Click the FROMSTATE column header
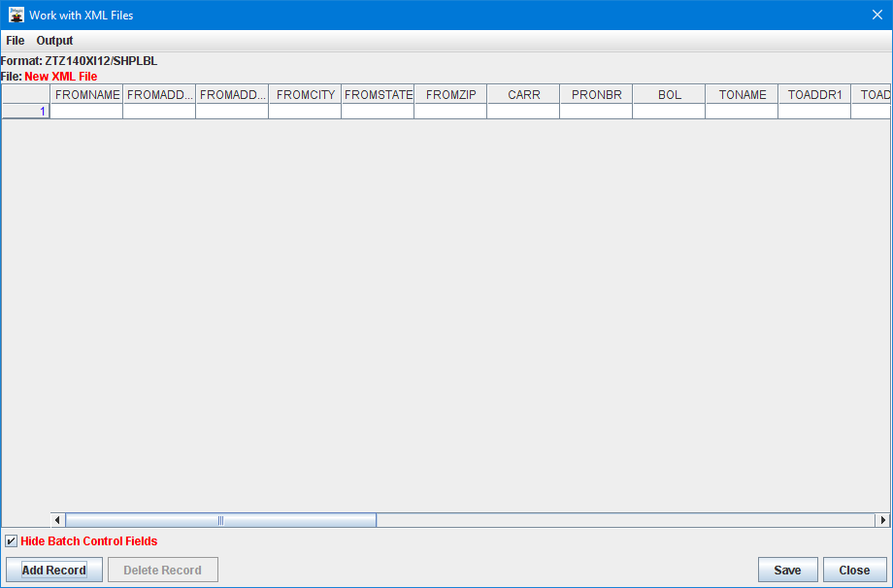 pos(378,95)
